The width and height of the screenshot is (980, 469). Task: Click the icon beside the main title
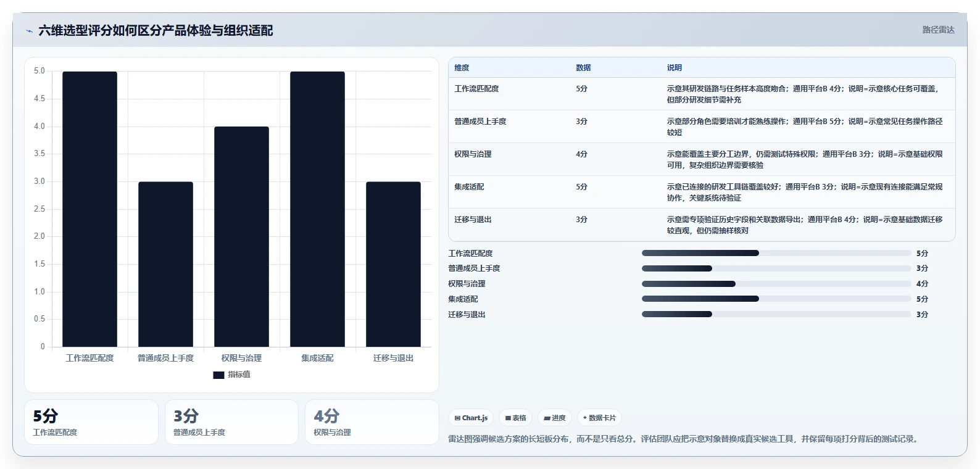tap(29, 31)
